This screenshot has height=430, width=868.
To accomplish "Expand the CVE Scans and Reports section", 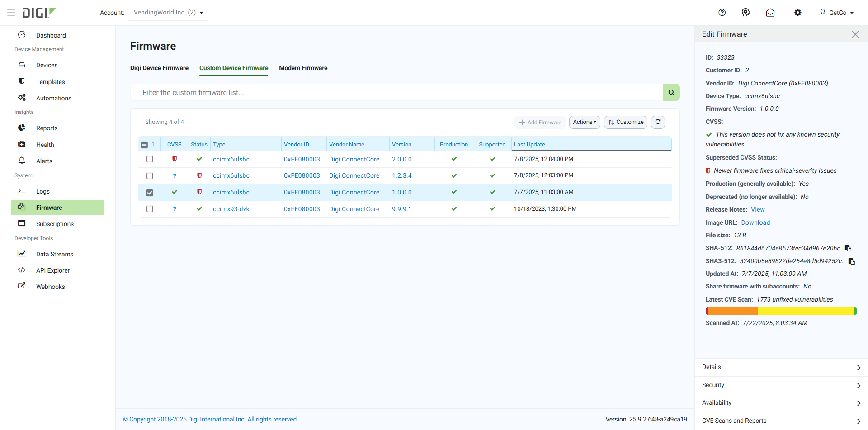I will 781,421.
